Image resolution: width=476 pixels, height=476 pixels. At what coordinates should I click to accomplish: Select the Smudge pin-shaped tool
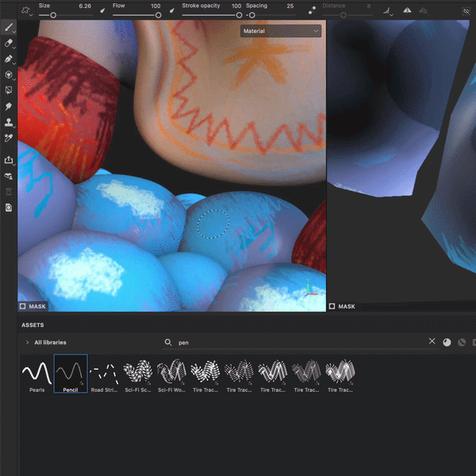pos(9,106)
